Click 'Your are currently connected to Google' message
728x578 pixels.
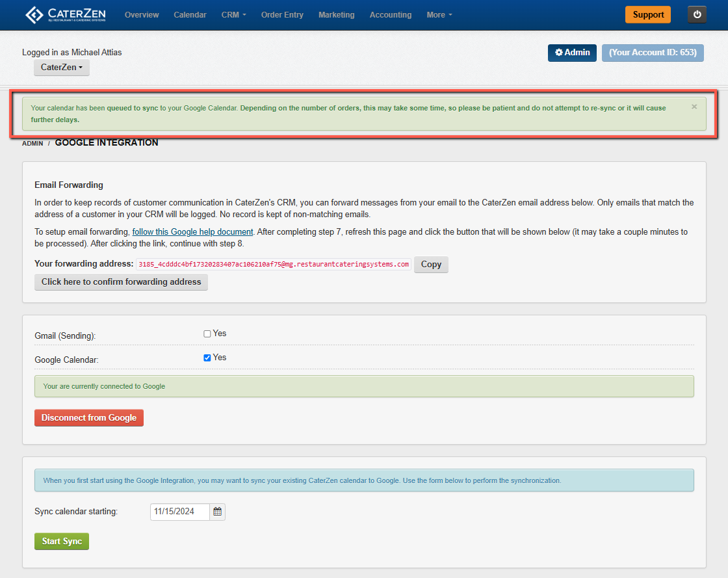point(104,386)
